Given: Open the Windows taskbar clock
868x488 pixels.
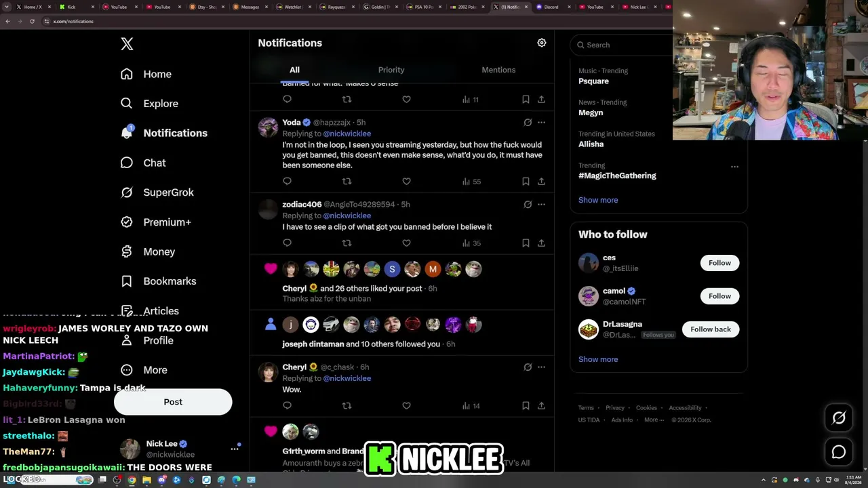Looking at the screenshot, I should 854,480.
